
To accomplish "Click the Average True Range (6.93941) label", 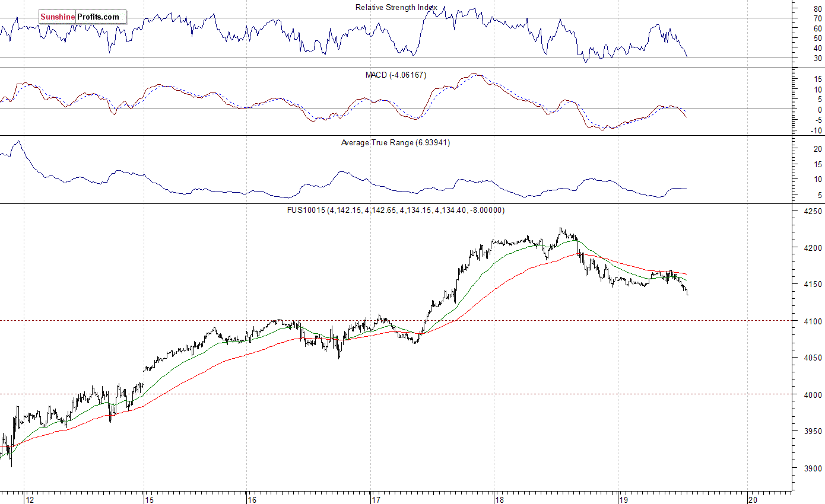I will 396,143.
